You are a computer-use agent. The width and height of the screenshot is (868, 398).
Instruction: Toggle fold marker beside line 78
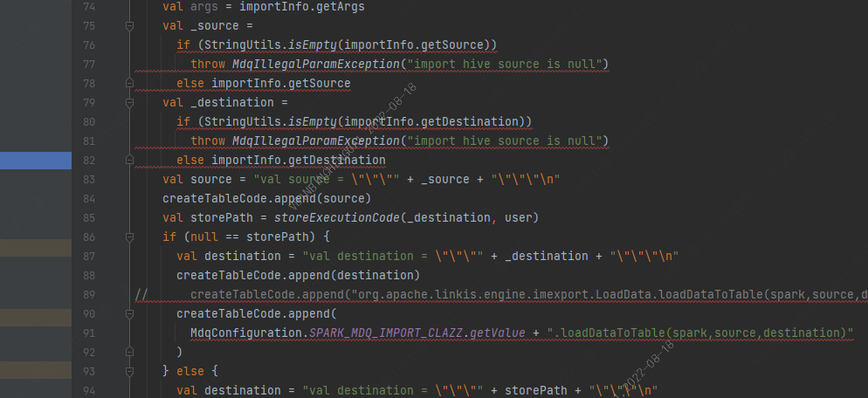pyautogui.click(x=129, y=84)
